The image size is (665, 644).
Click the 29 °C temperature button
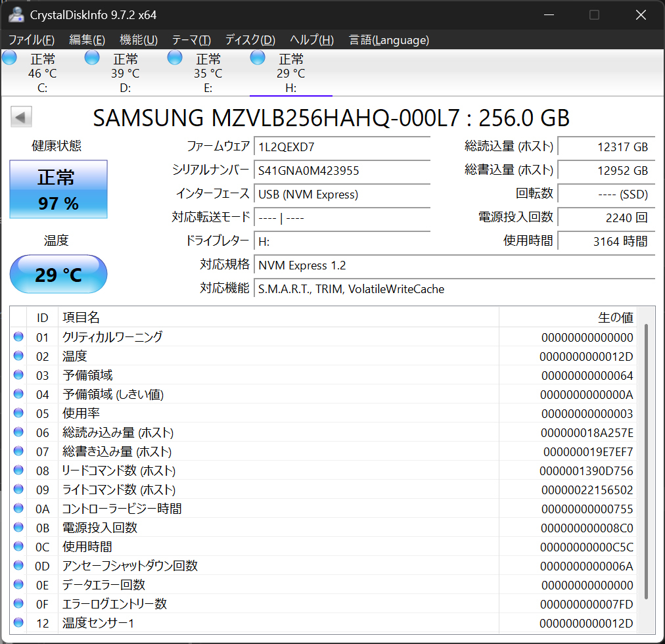pyautogui.click(x=58, y=274)
